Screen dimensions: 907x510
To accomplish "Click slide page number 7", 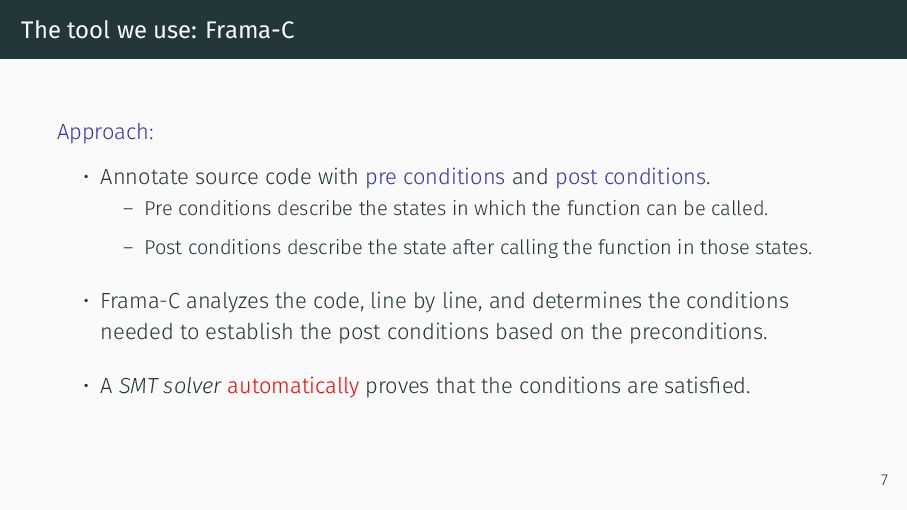I will [x=884, y=480].
